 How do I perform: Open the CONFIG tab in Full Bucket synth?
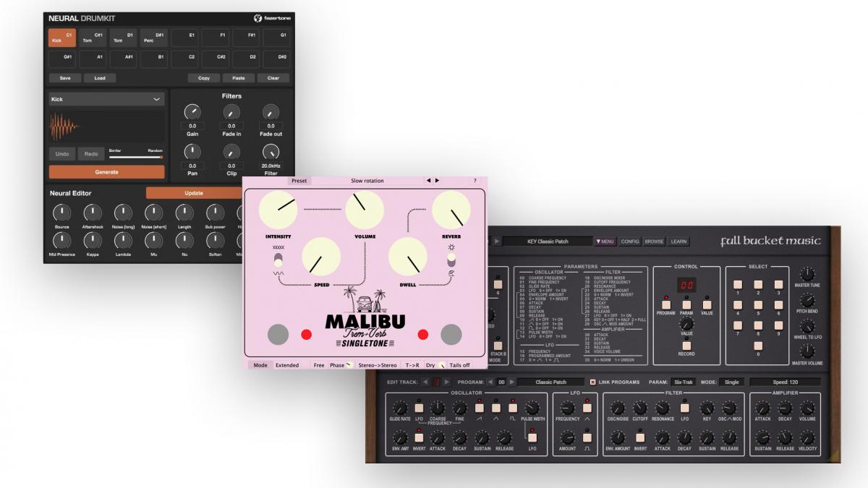629,241
